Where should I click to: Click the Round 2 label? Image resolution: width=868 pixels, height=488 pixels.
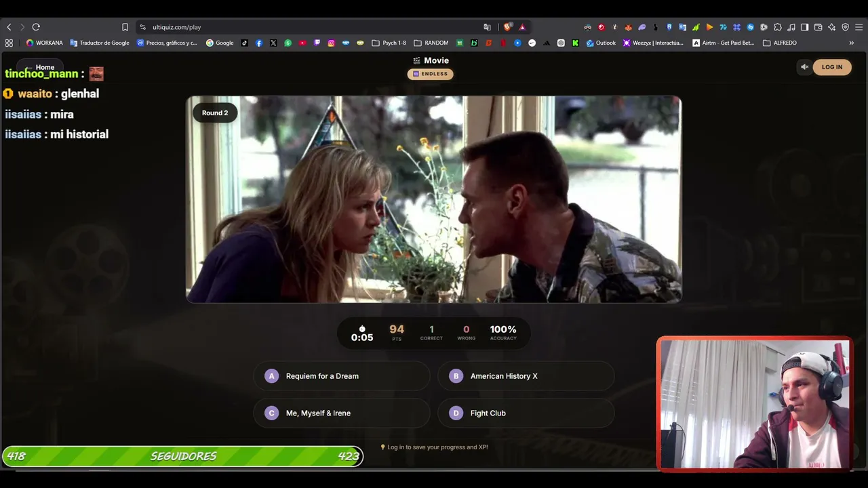pos(215,113)
